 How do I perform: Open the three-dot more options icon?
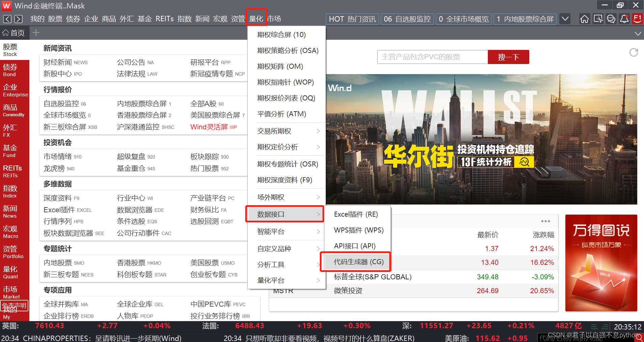(x=545, y=221)
